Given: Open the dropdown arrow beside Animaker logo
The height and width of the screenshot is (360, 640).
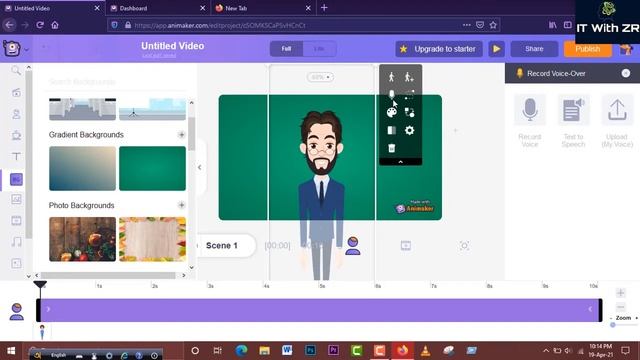Looking at the screenshot, I should click(27, 50).
